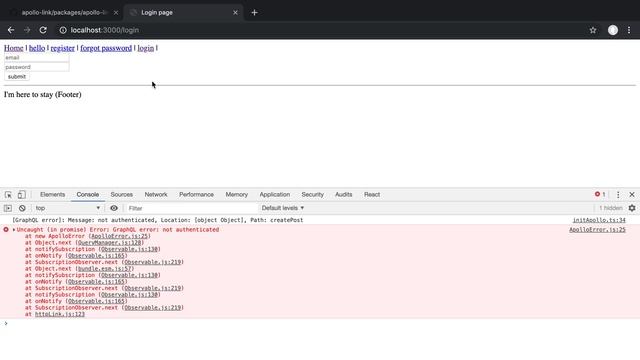The image size is (640, 360).
Task: Open the Chrome profile avatar
Action: pos(613,30)
